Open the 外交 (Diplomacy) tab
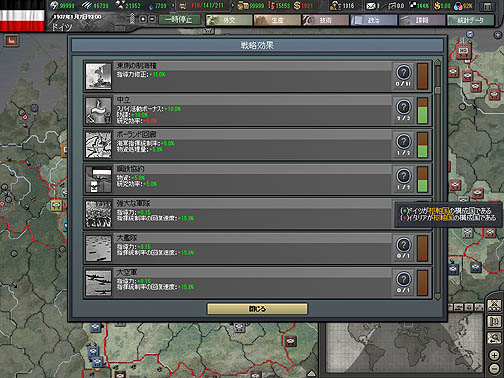Image resolution: width=504 pixels, height=378 pixels. click(x=229, y=20)
